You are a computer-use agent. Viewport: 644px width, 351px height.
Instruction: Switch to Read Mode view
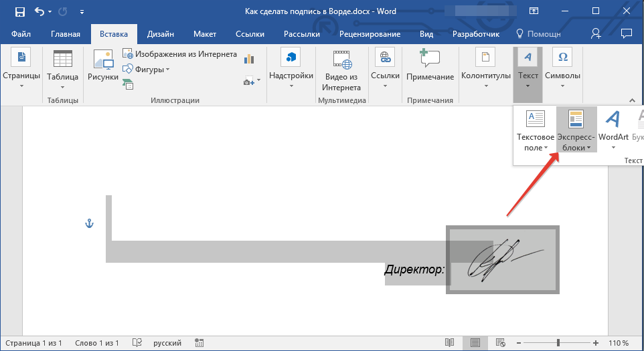(449, 343)
